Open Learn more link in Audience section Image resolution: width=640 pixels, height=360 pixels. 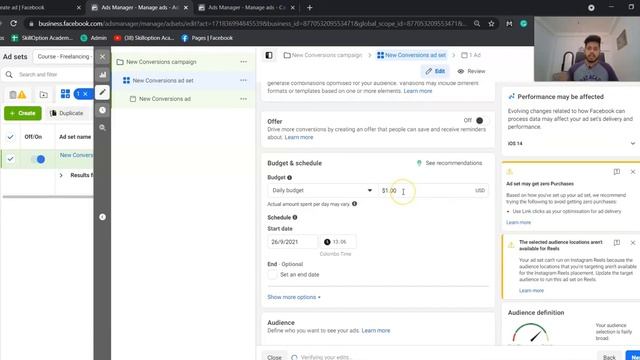376,331
